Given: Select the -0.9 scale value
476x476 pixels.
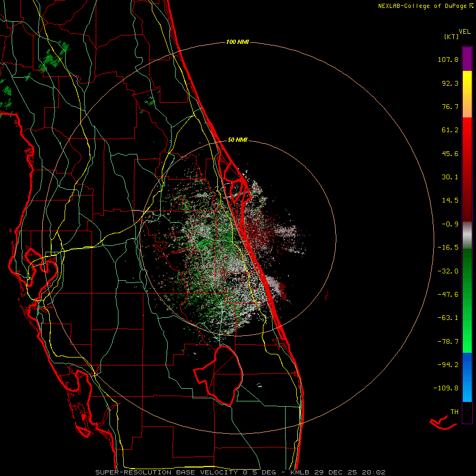Looking at the screenshot, I should 450,224.
